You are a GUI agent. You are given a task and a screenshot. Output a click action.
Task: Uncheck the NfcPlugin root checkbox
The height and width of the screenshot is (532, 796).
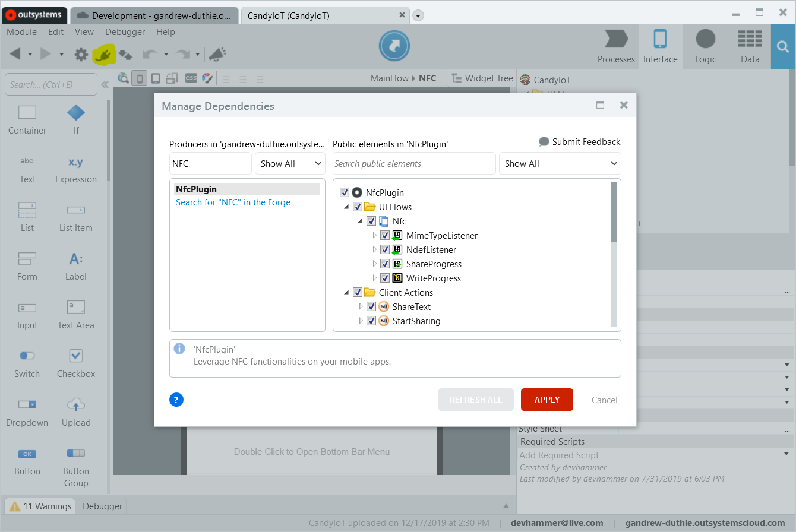(345, 192)
